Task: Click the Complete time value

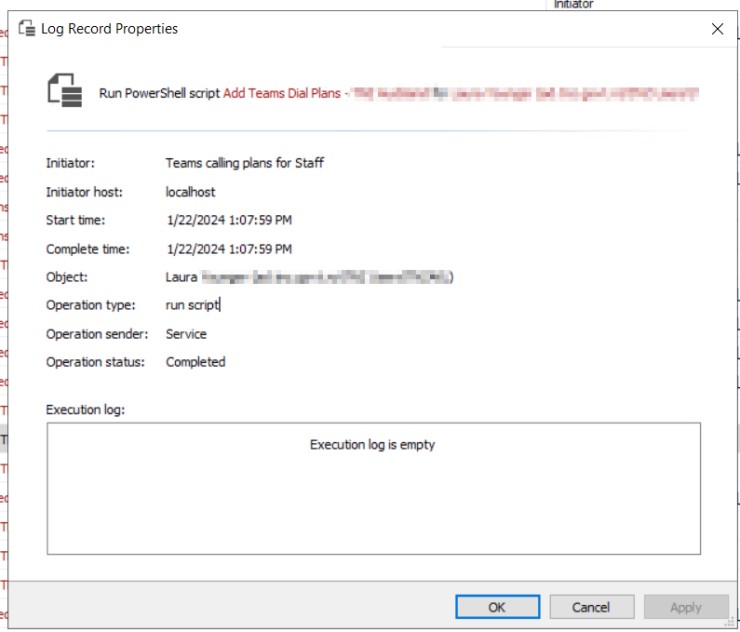Action: [229, 249]
